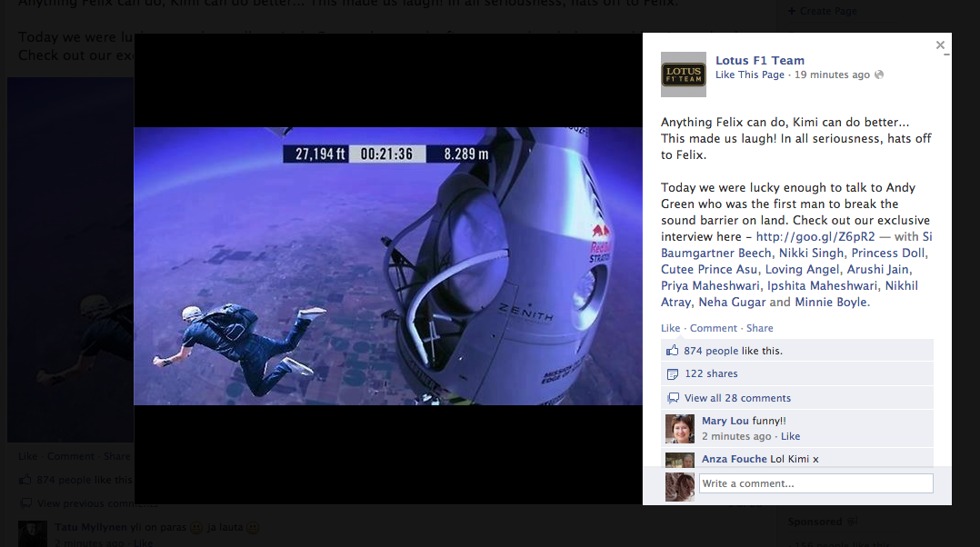Close the photo viewer with the X
This screenshot has width=980, height=547.
pyautogui.click(x=940, y=45)
